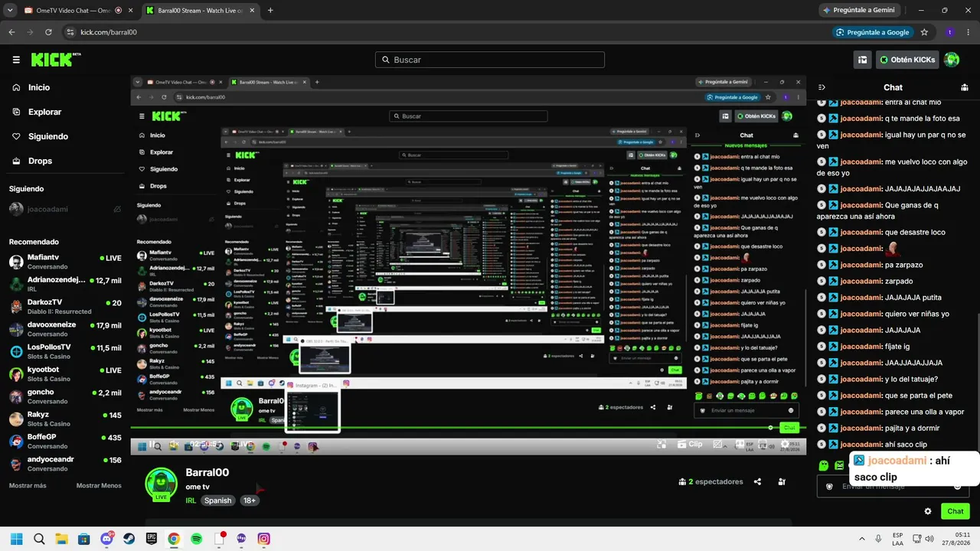Click the first green Kick emote
Viewport: 980px width, 551px height.
point(824,465)
